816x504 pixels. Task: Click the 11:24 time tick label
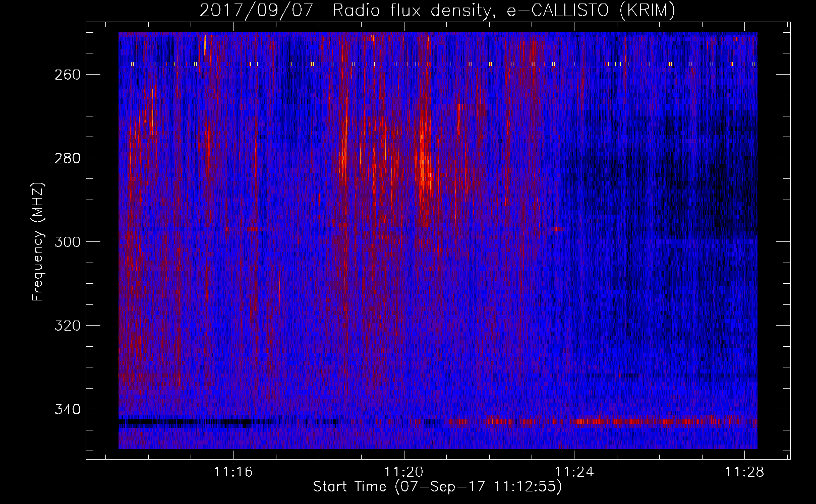point(574,472)
